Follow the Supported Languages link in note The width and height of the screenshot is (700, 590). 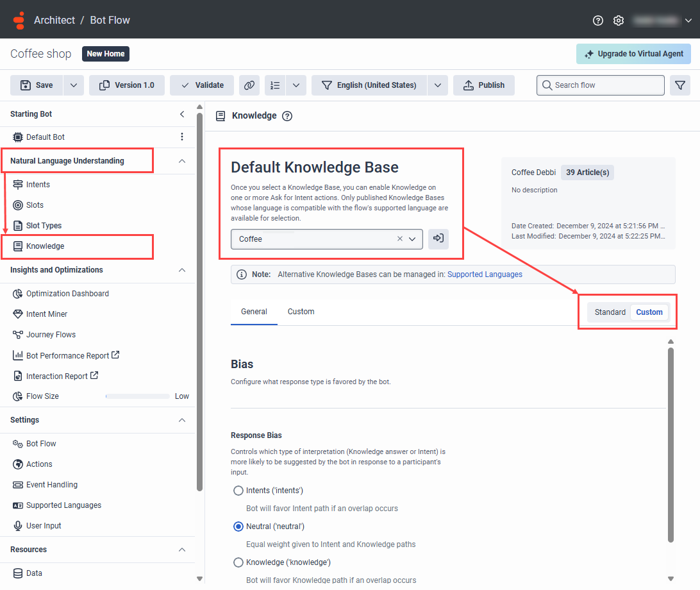point(485,274)
